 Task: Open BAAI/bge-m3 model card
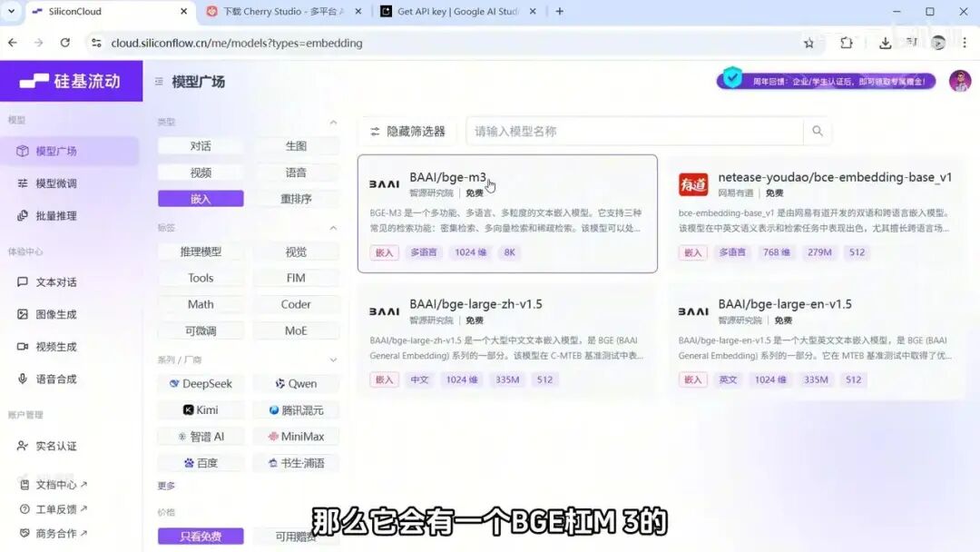tap(507, 213)
